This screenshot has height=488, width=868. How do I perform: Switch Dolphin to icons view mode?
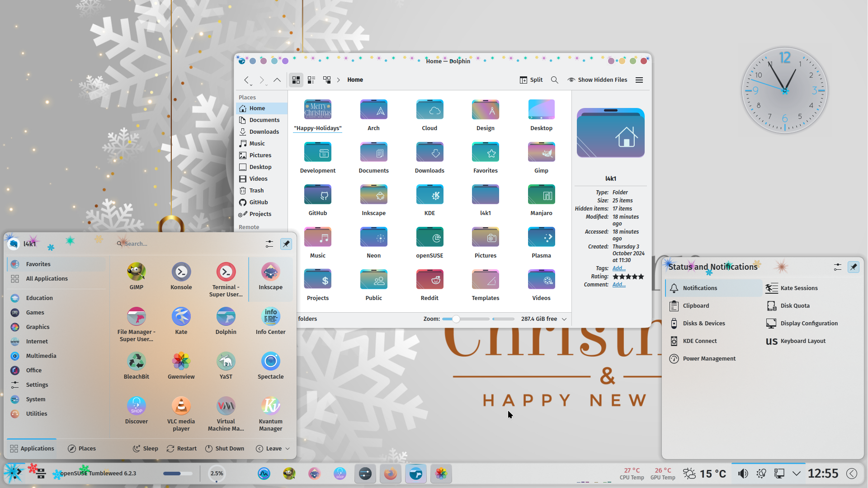pos(296,80)
